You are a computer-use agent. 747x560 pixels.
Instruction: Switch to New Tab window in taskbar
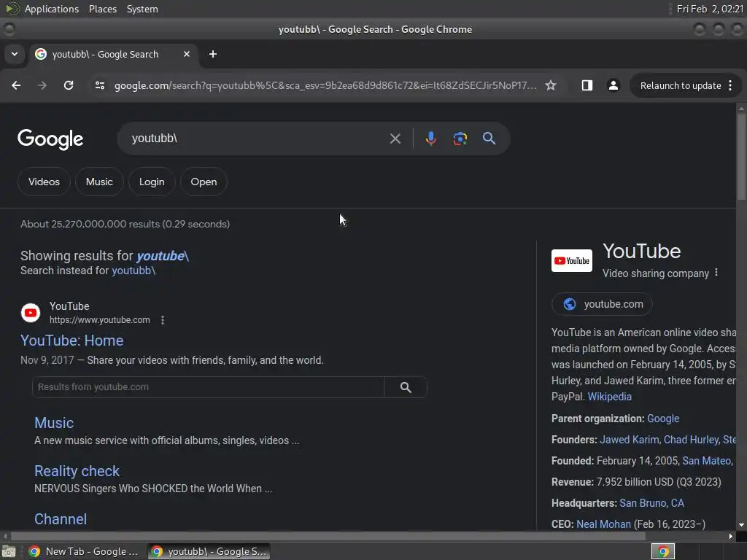click(84, 551)
